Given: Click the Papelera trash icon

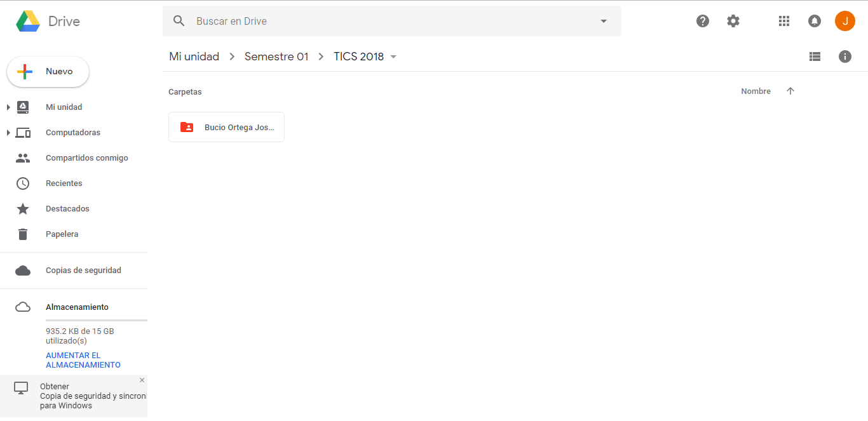Looking at the screenshot, I should point(23,234).
